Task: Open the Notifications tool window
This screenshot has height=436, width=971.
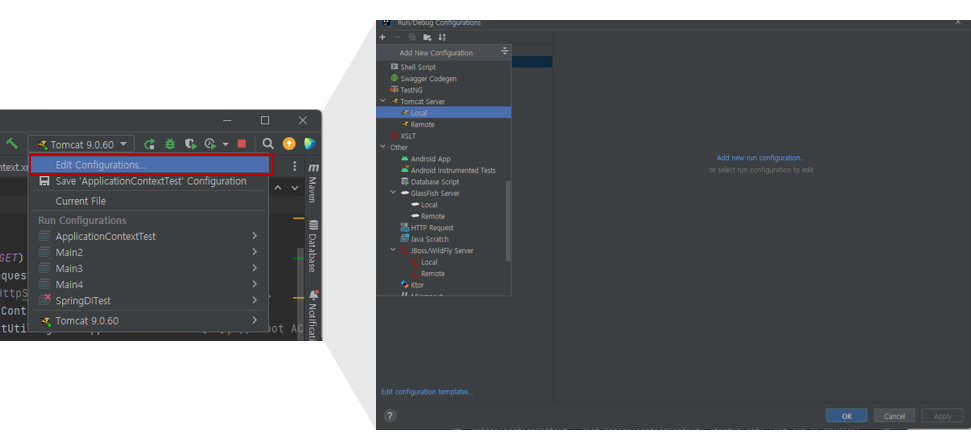Action: [x=313, y=315]
